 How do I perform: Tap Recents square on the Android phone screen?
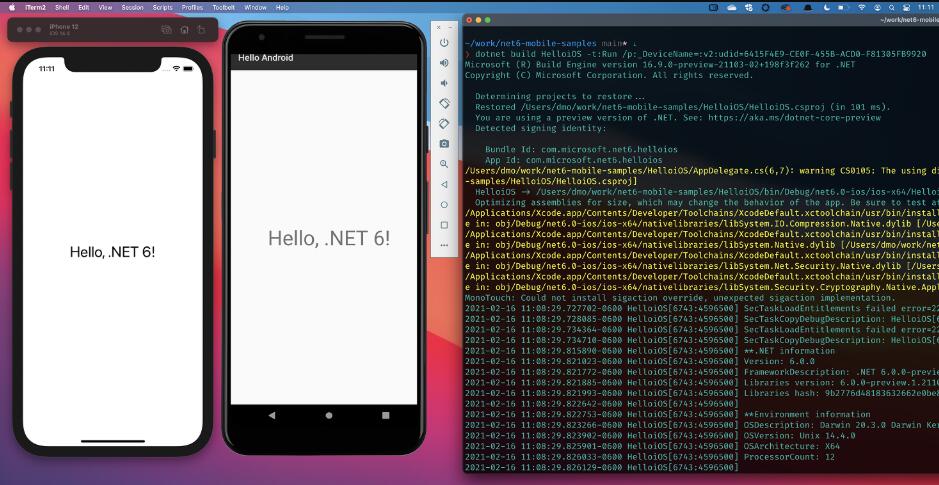coord(386,415)
